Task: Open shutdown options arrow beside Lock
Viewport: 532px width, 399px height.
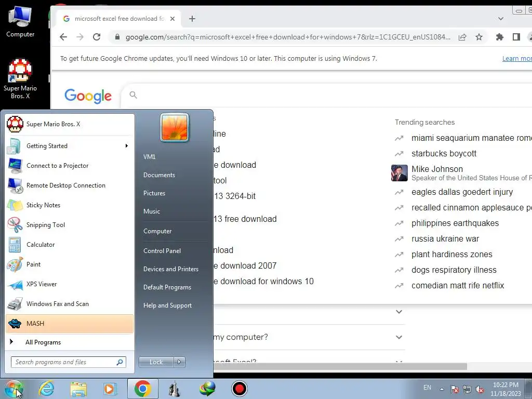Action: (x=179, y=362)
